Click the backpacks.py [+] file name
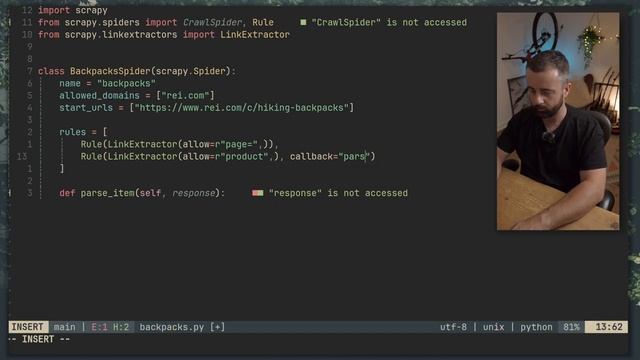This screenshot has width=640, height=360. pyautogui.click(x=182, y=327)
